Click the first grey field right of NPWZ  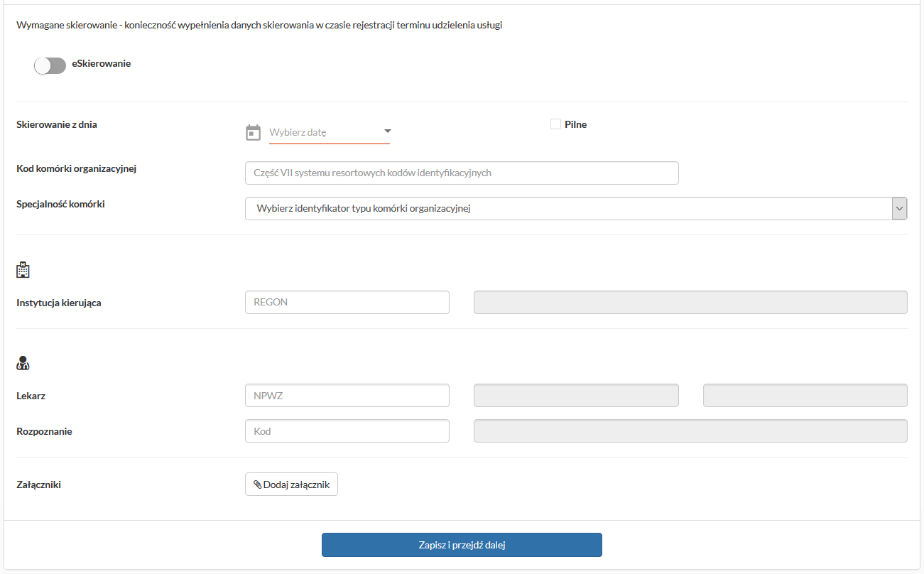(575, 396)
